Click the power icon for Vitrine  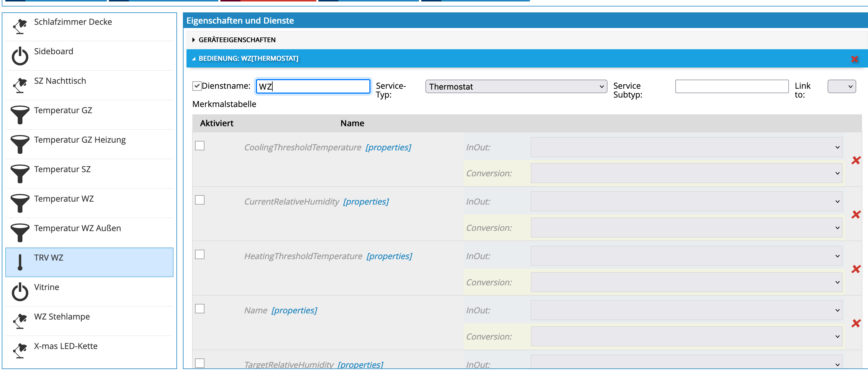tap(20, 292)
